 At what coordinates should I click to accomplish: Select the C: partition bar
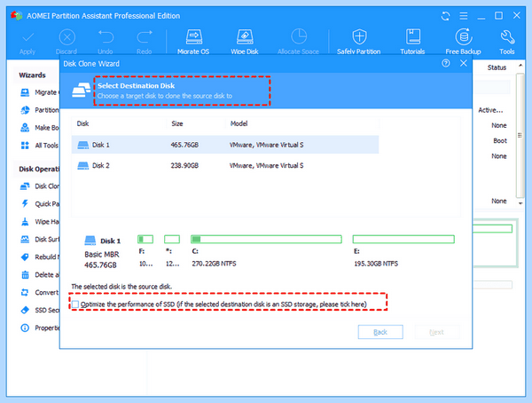coord(266,239)
